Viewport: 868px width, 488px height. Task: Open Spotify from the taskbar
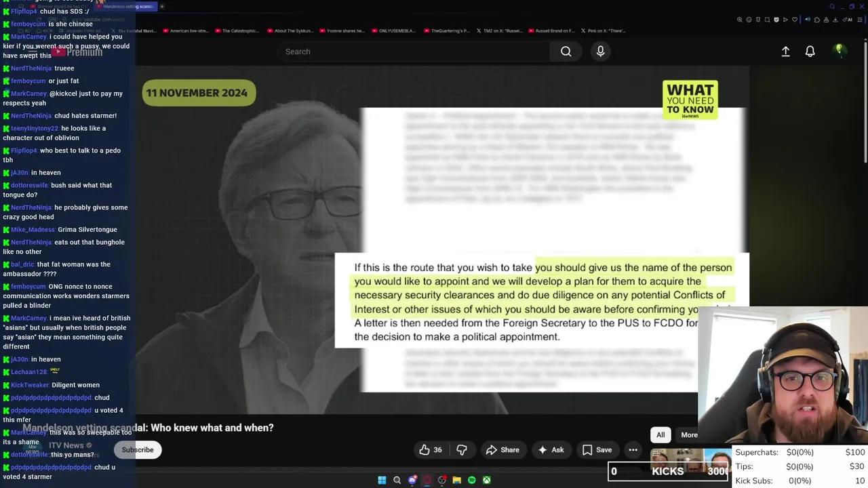coord(471,480)
